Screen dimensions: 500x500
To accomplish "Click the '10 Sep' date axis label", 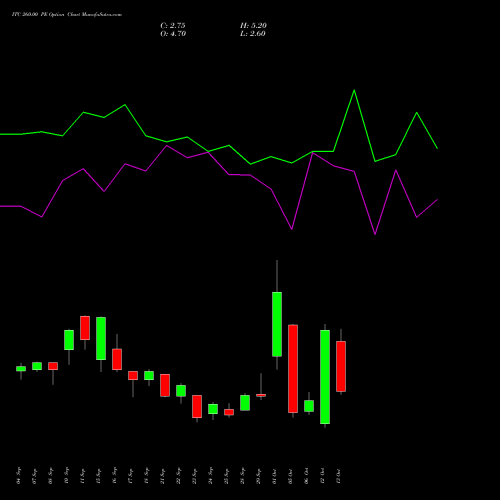I will [67, 476].
